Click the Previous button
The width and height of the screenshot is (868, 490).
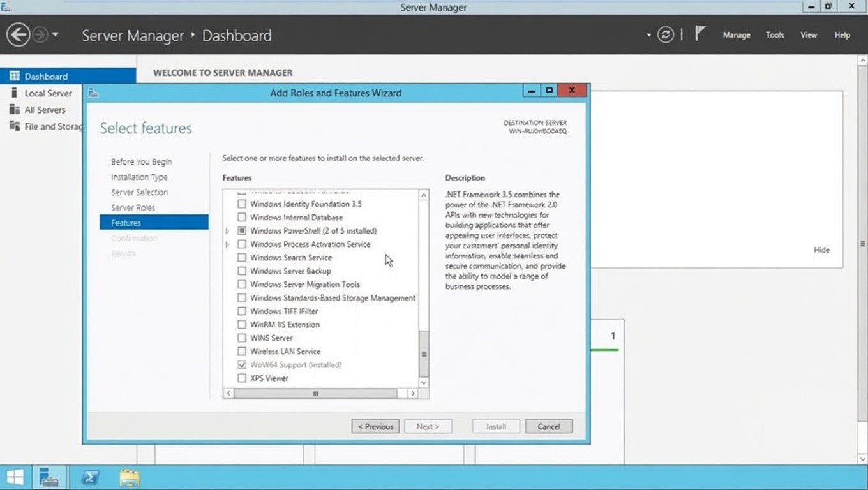375,426
